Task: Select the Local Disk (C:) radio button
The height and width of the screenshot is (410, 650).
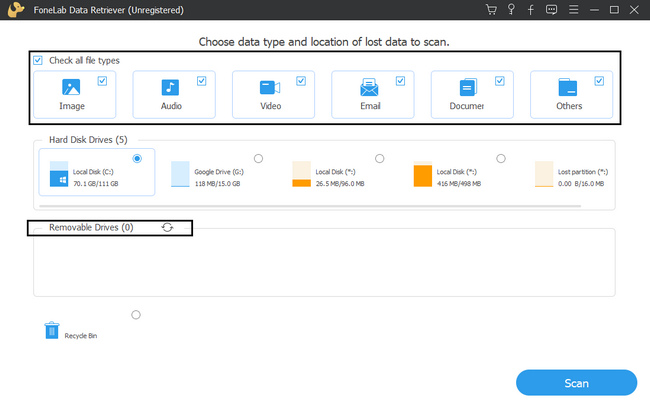Action: pyautogui.click(x=137, y=158)
